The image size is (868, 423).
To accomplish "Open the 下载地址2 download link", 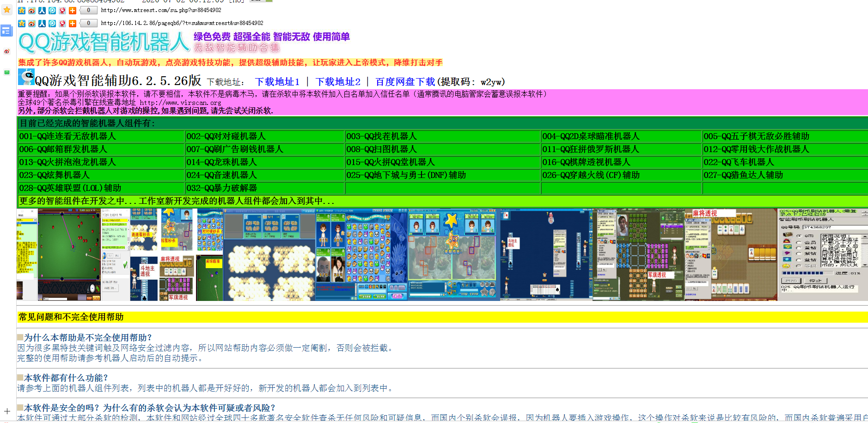I will click(338, 82).
